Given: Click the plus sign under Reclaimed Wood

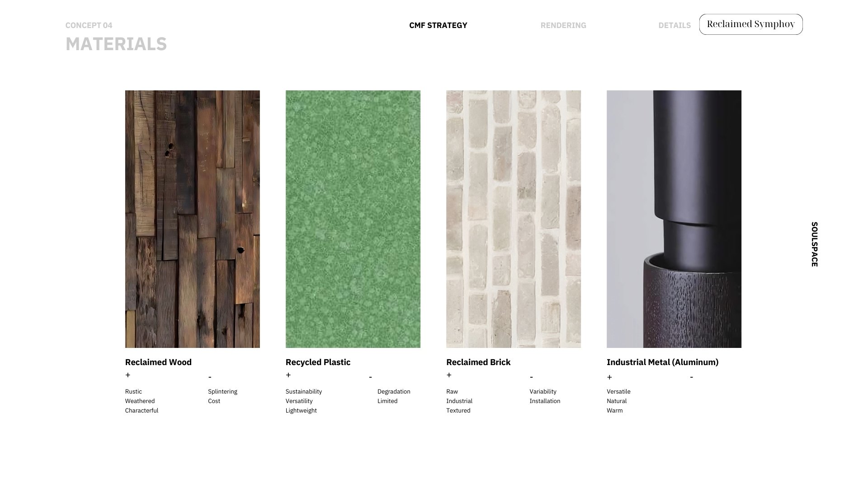Looking at the screenshot, I should pyautogui.click(x=128, y=375).
